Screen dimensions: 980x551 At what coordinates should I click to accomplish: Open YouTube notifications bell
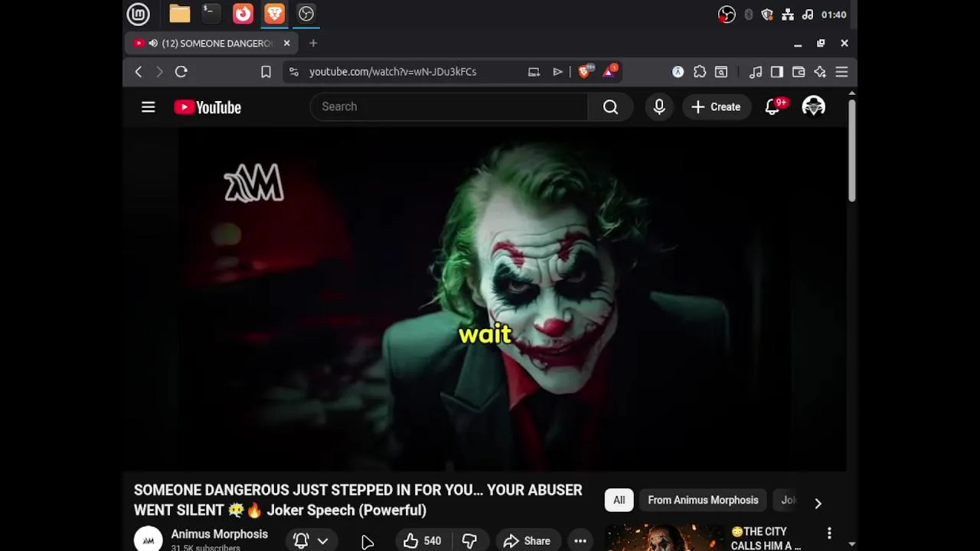[x=773, y=107]
